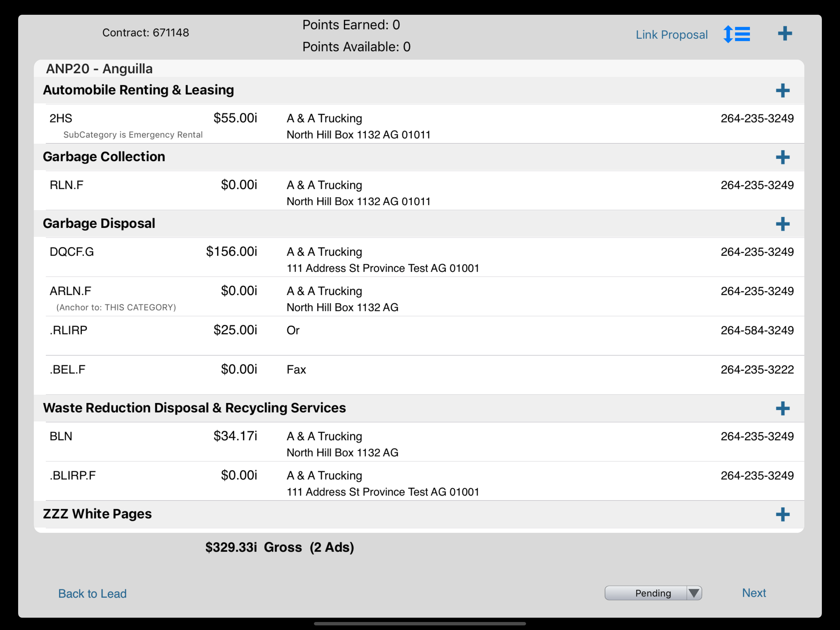Add a new item with the top plus icon
The width and height of the screenshot is (840, 630).
coord(785,34)
